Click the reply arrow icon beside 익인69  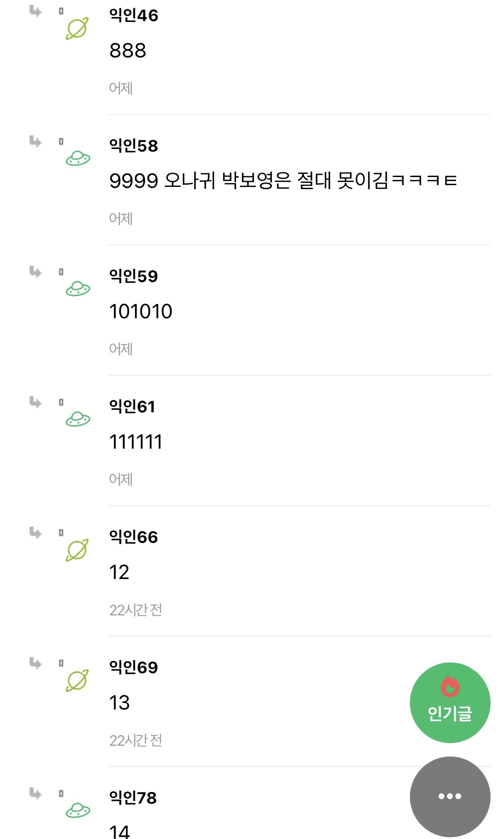[35, 663]
